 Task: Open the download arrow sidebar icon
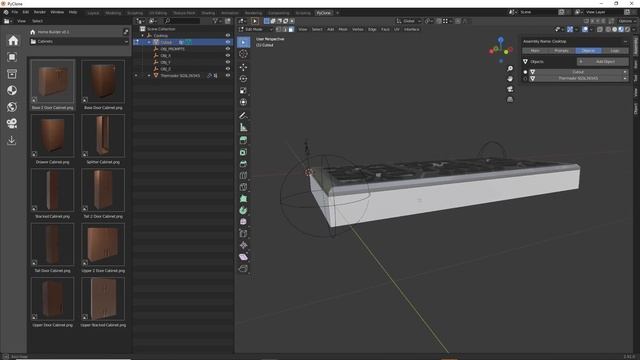tap(12, 140)
